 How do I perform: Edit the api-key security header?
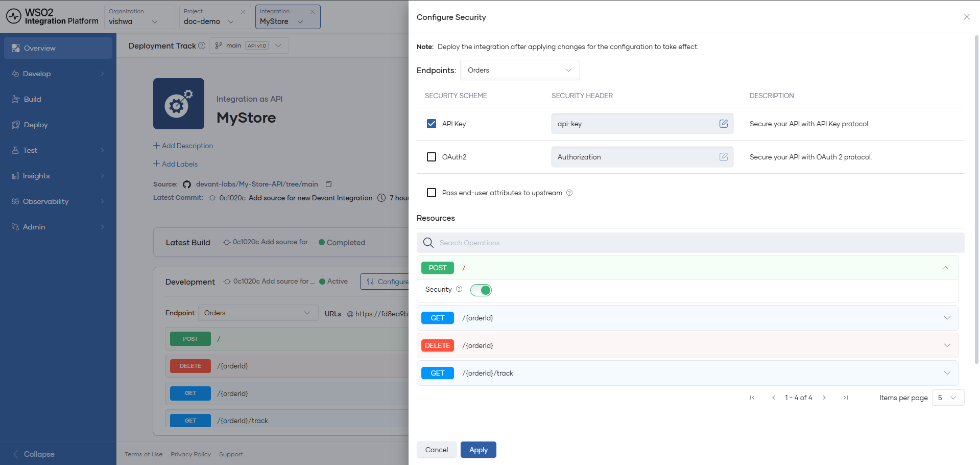point(723,124)
